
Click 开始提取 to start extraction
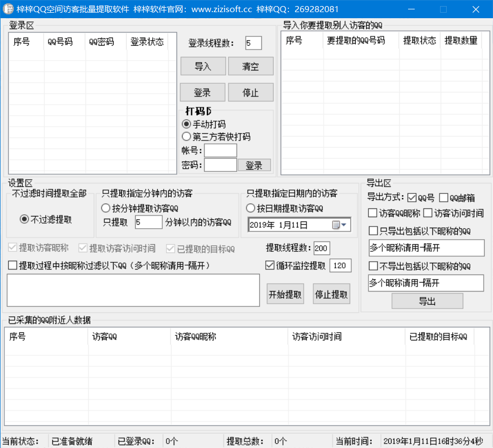tap(285, 293)
